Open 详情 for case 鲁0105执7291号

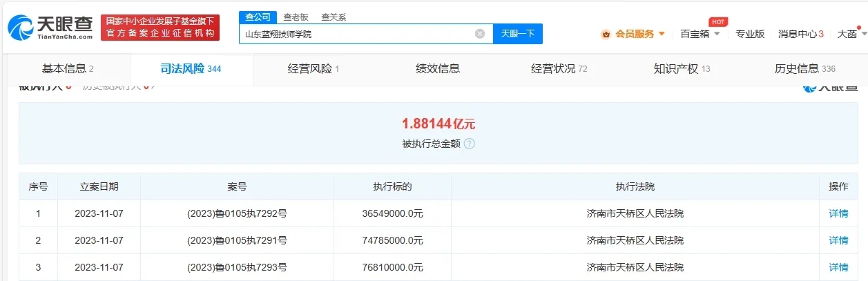838,240
